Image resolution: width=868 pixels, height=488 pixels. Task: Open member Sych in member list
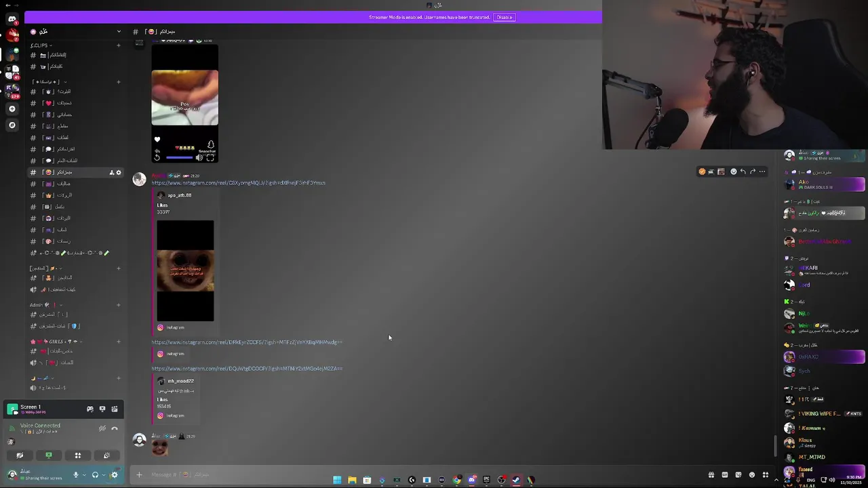(824, 371)
